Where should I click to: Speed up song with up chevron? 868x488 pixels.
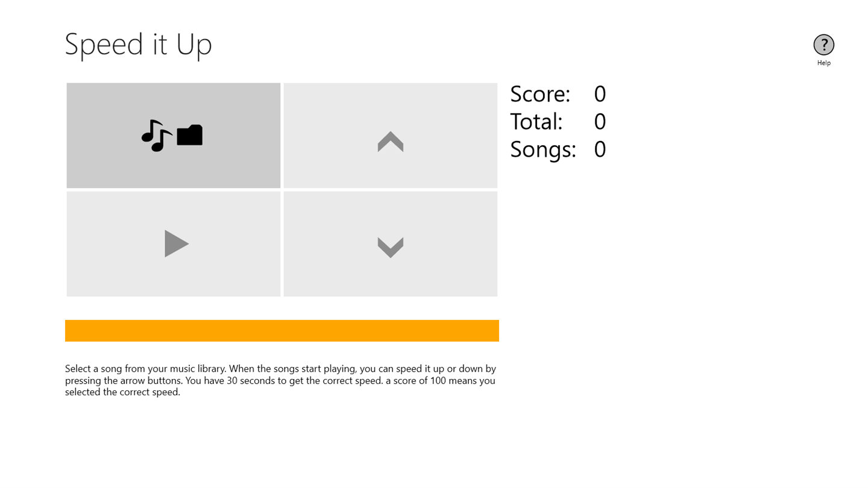390,142
